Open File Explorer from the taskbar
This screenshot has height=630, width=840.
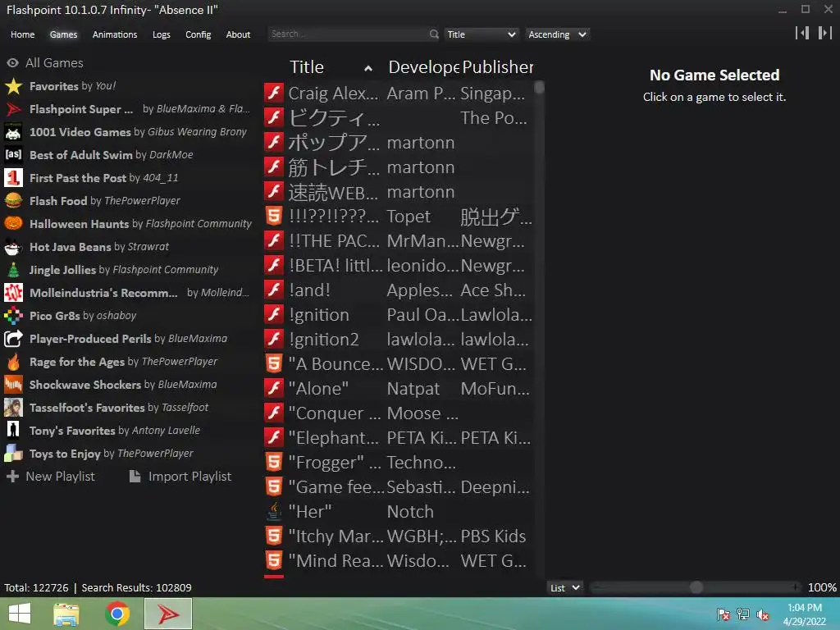pos(66,614)
